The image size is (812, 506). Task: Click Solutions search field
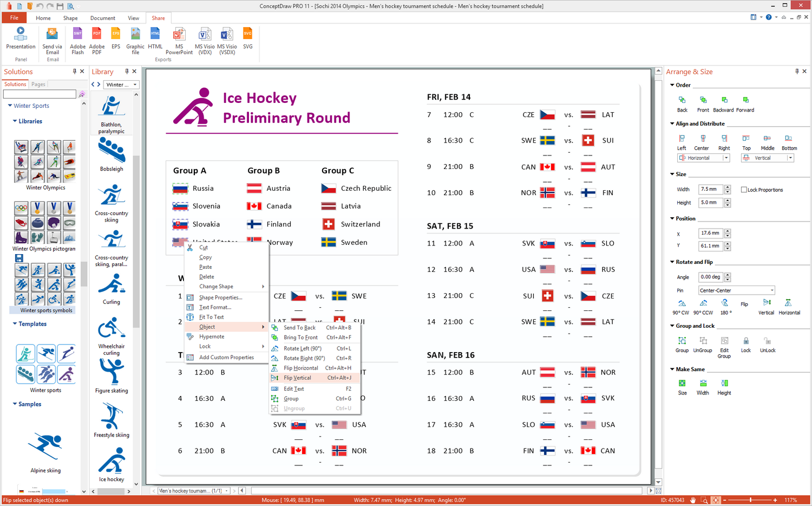point(40,94)
